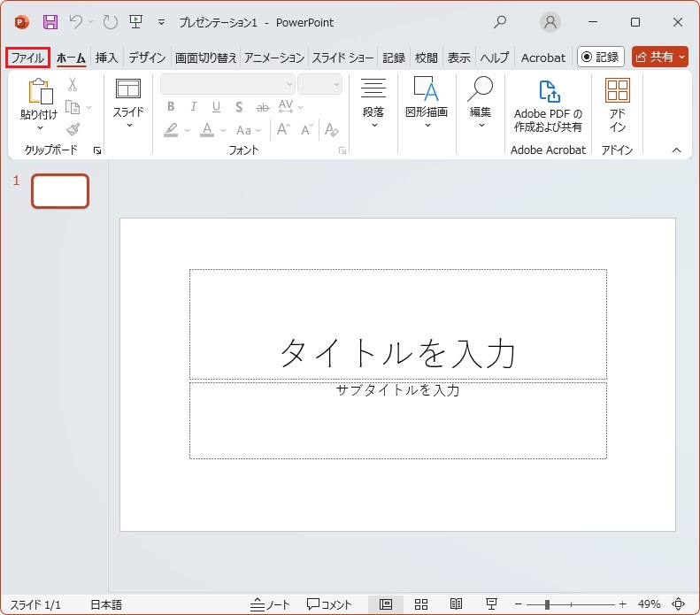Screen dimensions: 700x615
Task: Open the search magnifier in title bar
Action: pos(500,22)
